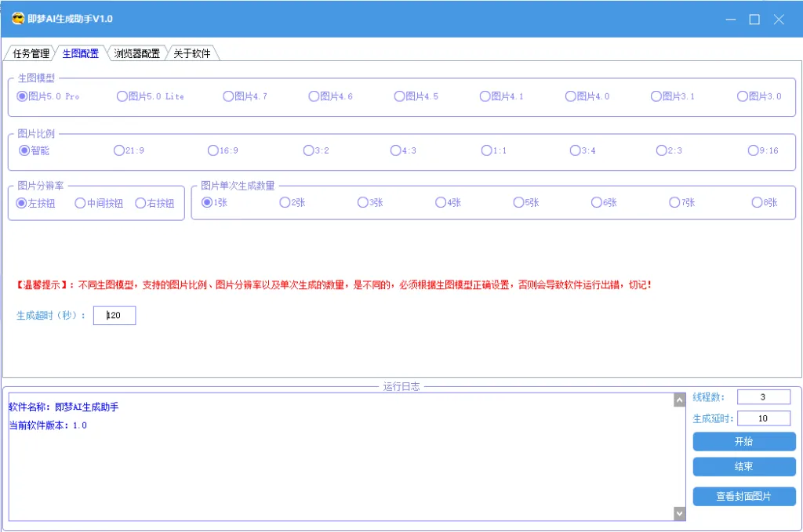
Task: Generate 1张 per batch
Action: (214, 203)
